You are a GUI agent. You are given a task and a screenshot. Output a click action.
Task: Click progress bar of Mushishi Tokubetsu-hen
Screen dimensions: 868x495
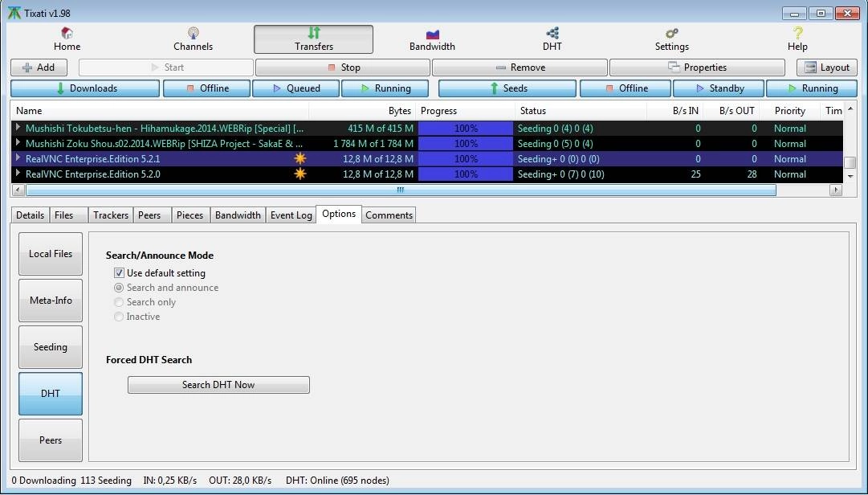(x=466, y=128)
